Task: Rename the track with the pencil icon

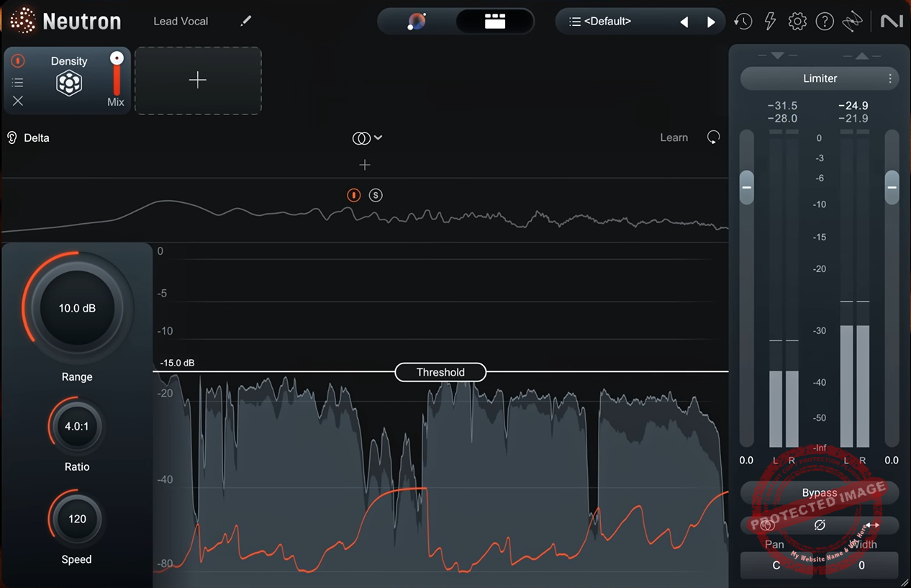Action: coord(246,21)
